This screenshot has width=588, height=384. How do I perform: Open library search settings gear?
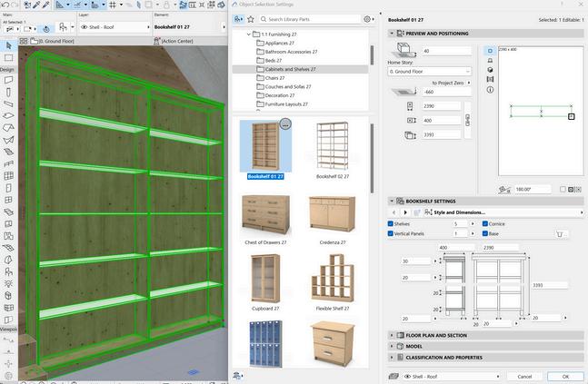(367, 18)
